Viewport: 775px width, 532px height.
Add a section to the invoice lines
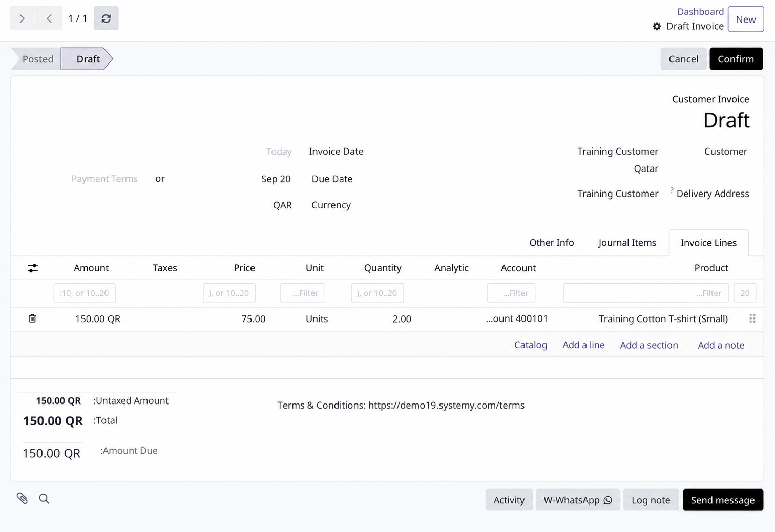648,345
